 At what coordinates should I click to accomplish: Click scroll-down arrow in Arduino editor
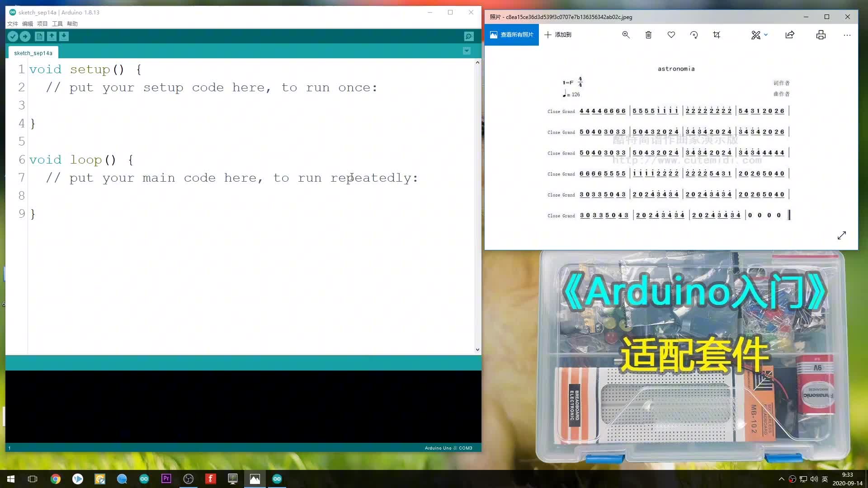(x=477, y=349)
